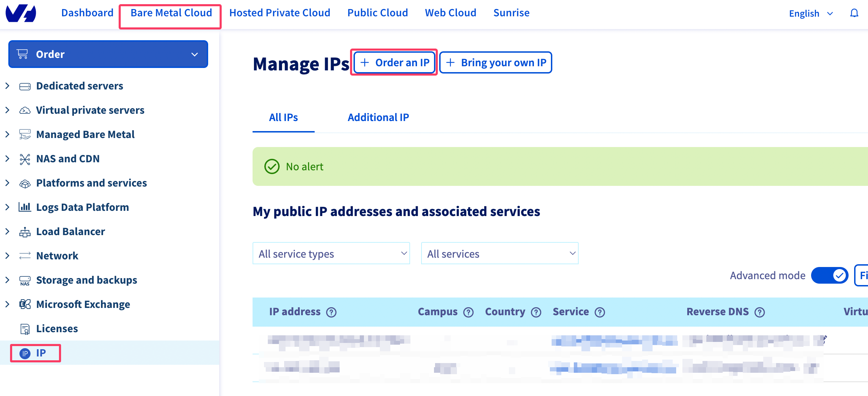Click the Network arrows icon

(x=25, y=256)
